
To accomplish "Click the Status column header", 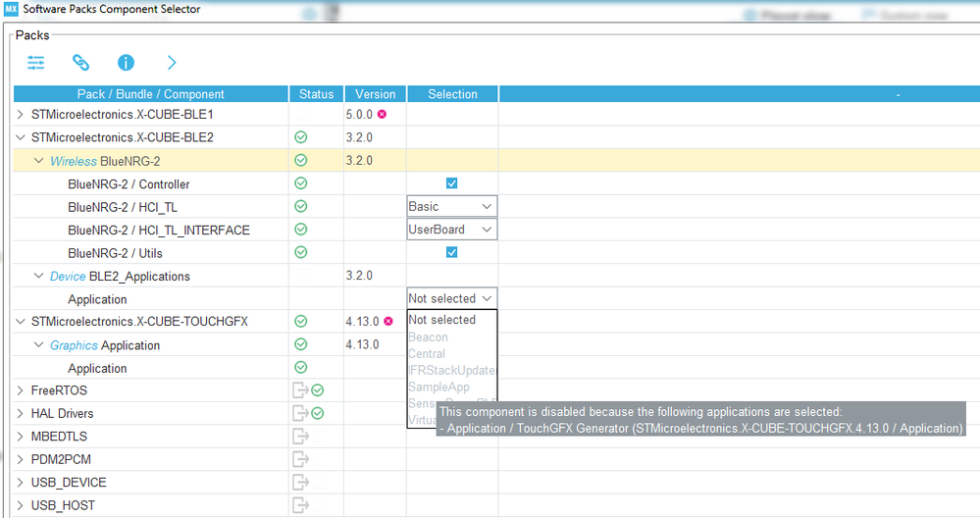I will pos(316,94).
